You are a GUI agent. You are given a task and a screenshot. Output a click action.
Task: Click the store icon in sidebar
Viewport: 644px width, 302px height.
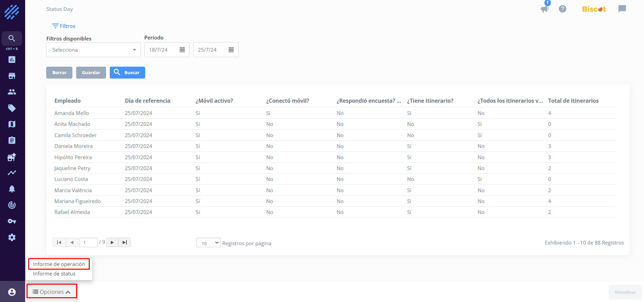point(12,76)
